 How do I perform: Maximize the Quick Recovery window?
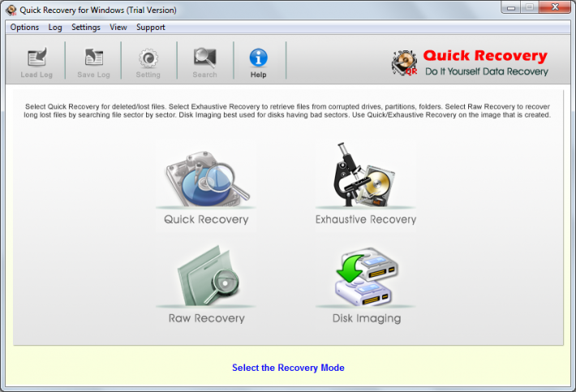(x=530, y=7)
